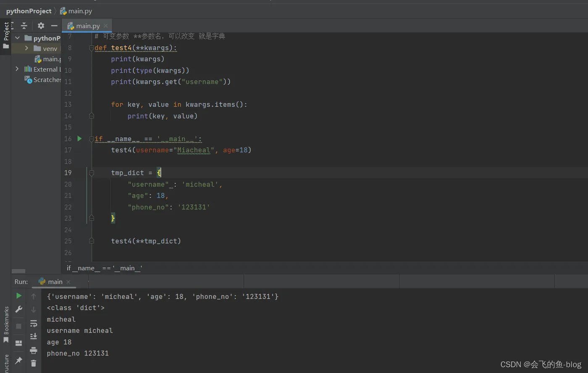Viewport: 588px width, 373px height.
Task: Click the print output icon
Action: click(x=34, y=350)
